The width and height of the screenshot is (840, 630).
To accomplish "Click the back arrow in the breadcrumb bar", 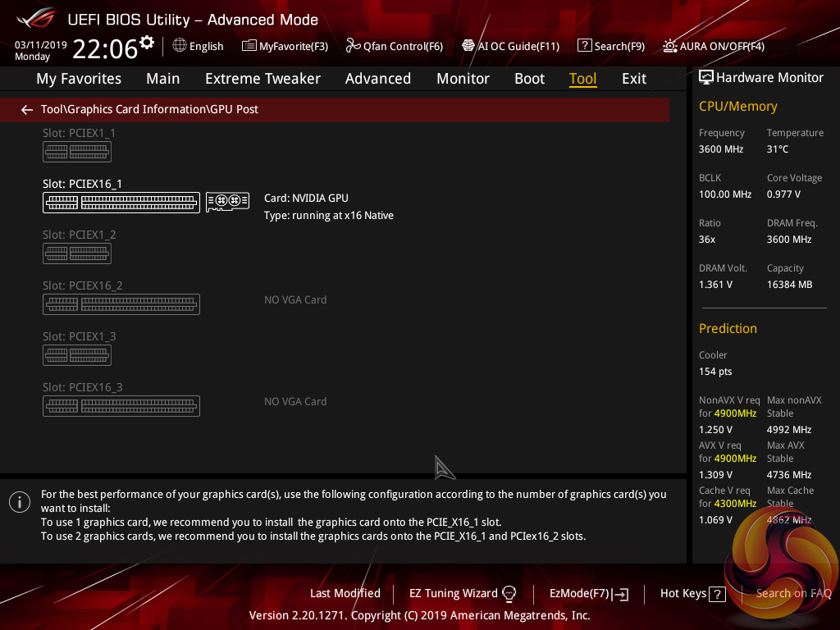I will pos(27,110).
